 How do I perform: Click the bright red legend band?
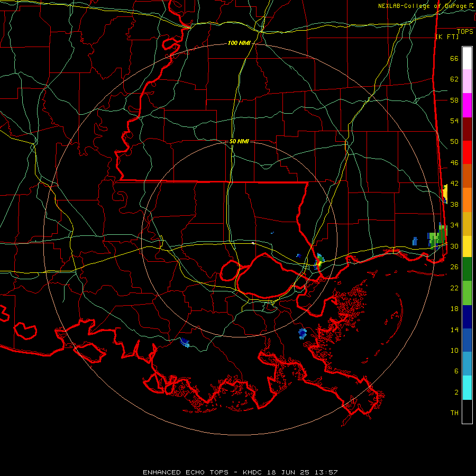pos(467,152)
